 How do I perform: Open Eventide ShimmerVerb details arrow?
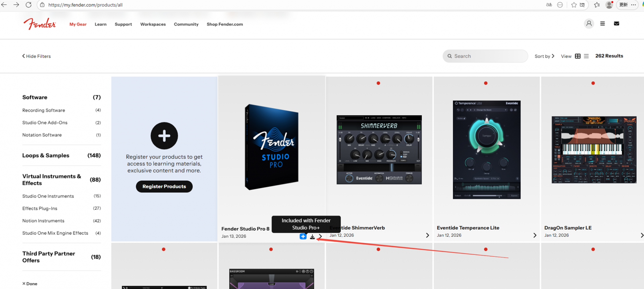pos(427,235)
